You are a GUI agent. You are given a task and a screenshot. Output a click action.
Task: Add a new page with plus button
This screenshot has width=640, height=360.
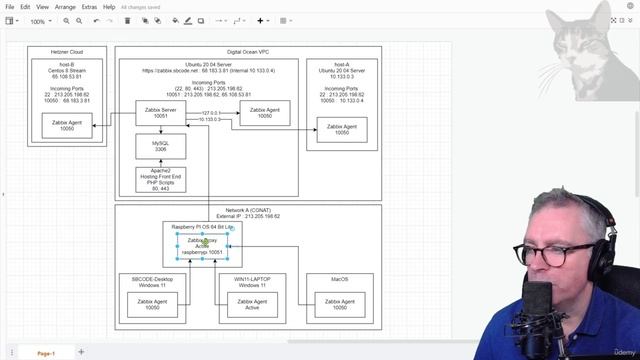pyautogui.click(x=81, y=352)
